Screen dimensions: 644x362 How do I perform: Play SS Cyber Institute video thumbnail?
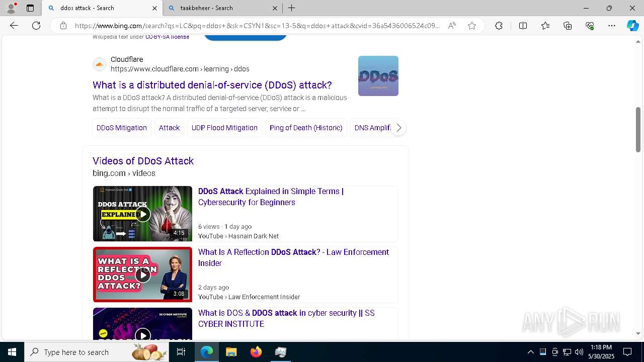142,324
